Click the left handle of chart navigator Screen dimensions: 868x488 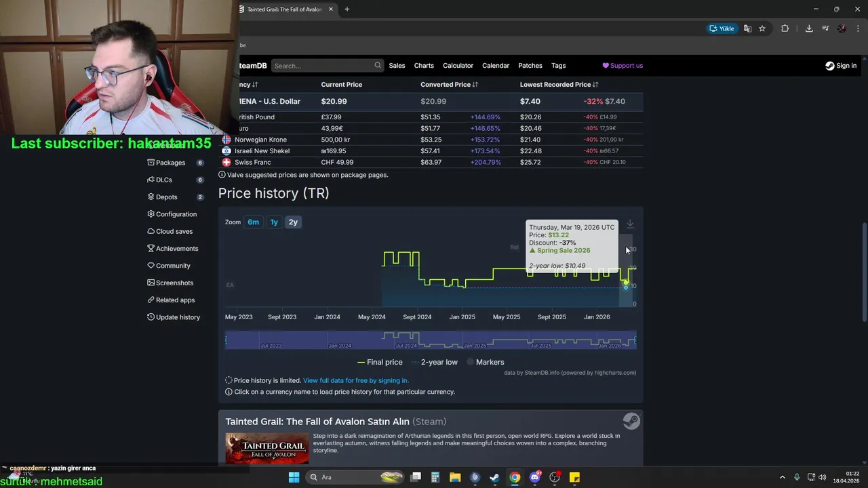226,340
